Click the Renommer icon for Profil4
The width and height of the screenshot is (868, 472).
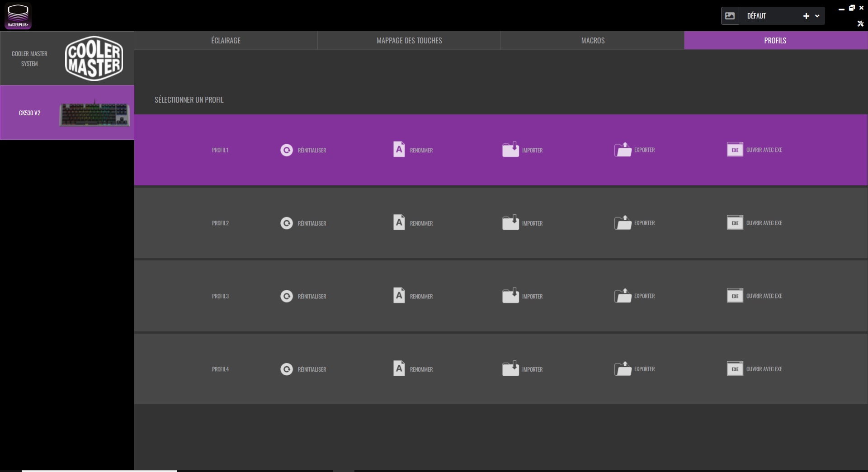[399, 368]
